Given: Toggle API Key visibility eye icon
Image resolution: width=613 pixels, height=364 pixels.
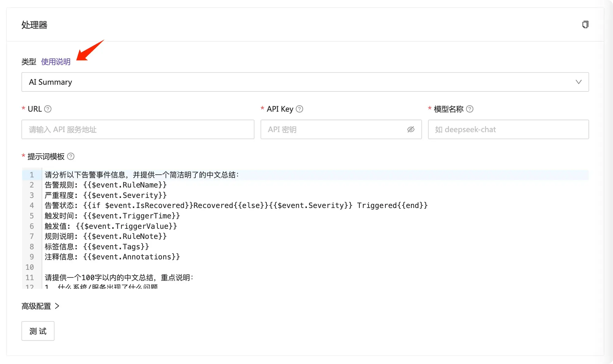Looking at the screenshot, I should click(x=411, y=129).
